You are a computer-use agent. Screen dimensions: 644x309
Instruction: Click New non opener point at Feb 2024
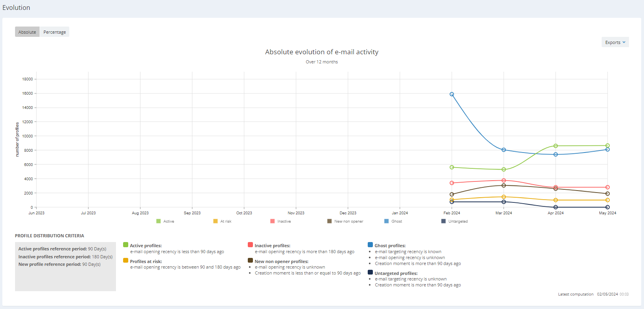452,195
